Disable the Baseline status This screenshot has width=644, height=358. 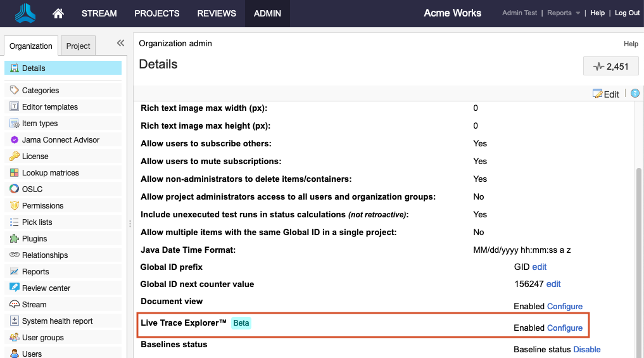pyautogui.click(x=587, y=349)
